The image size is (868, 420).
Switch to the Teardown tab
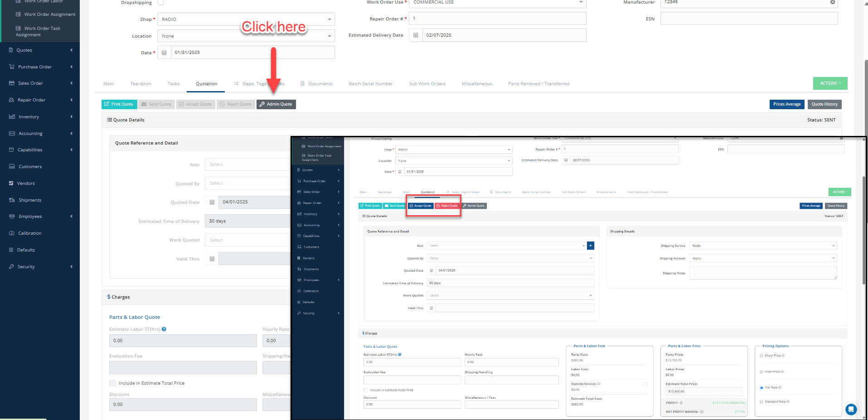141,84
